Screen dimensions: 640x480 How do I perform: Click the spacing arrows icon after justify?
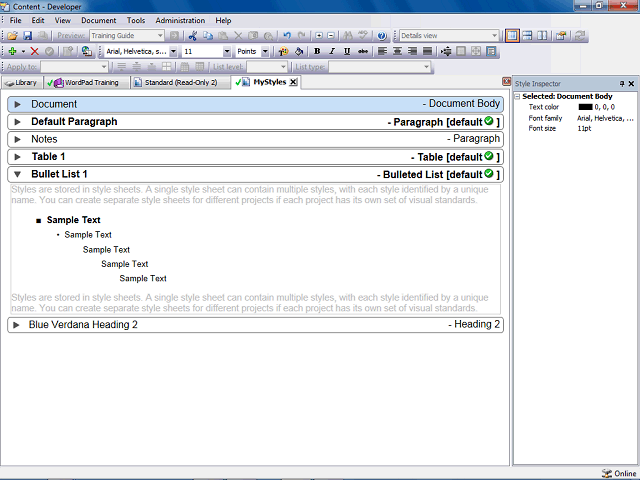pyautogui.click(x=446, y=51)
